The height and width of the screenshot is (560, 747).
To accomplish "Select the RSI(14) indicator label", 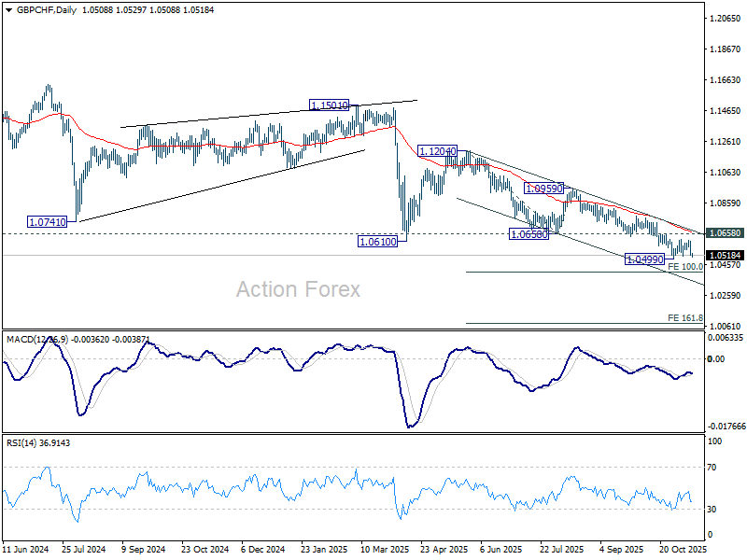I will [21, 442].
